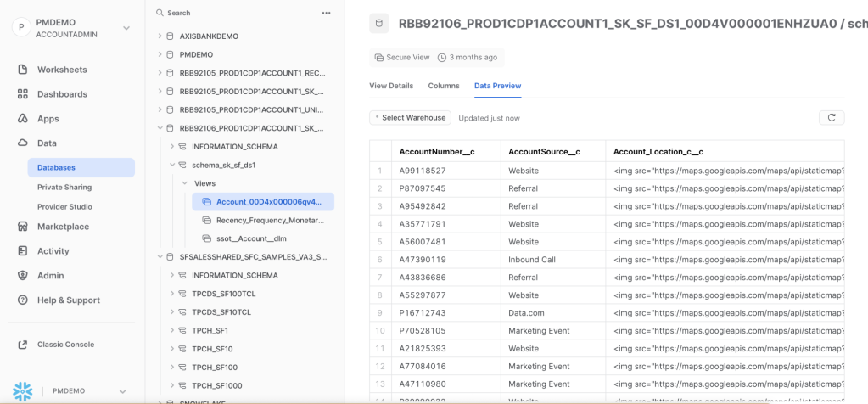This screenshot has width=868, height=404.
Task: Open the Dashboards section
Action: 62,94
